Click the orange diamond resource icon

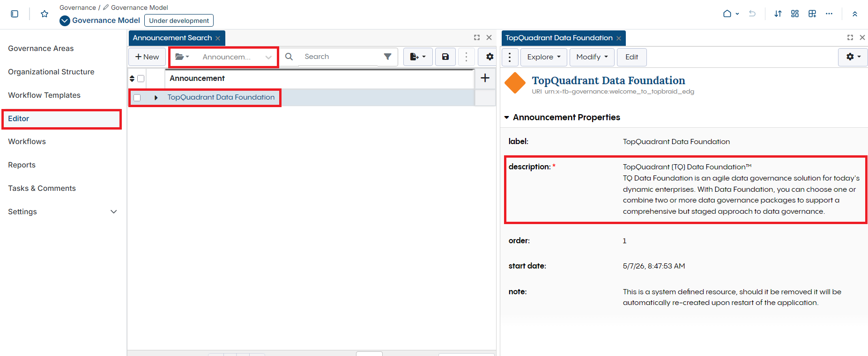point(515,83)
